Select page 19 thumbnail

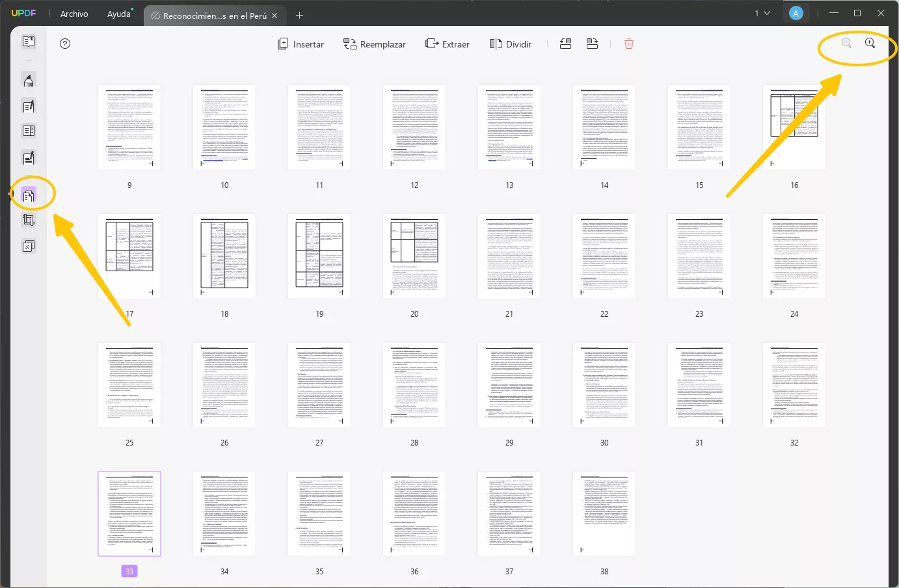pyautogui.click(x=319, y=256)
